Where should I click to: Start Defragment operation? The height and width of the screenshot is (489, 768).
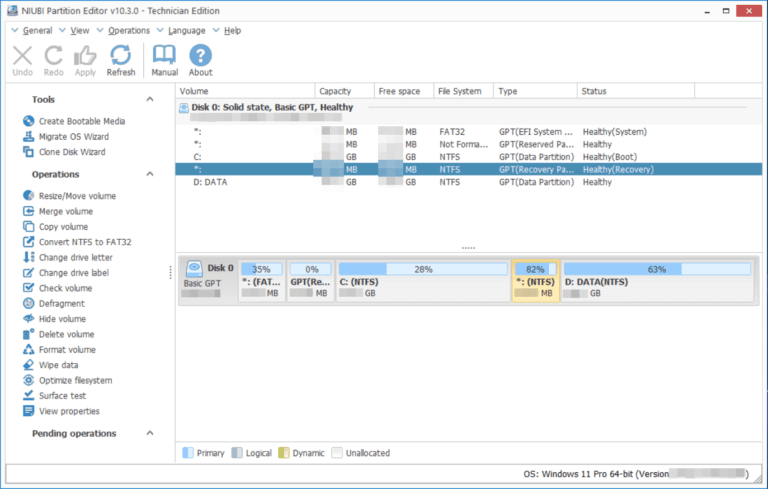[x=54, y=304]
